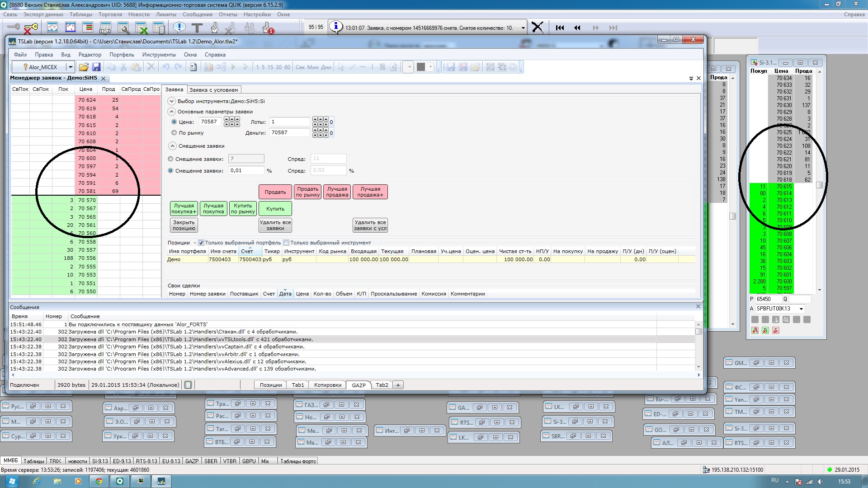
Task: Click the open folder icon in TSLab toolbar
Action: [84, 67]
